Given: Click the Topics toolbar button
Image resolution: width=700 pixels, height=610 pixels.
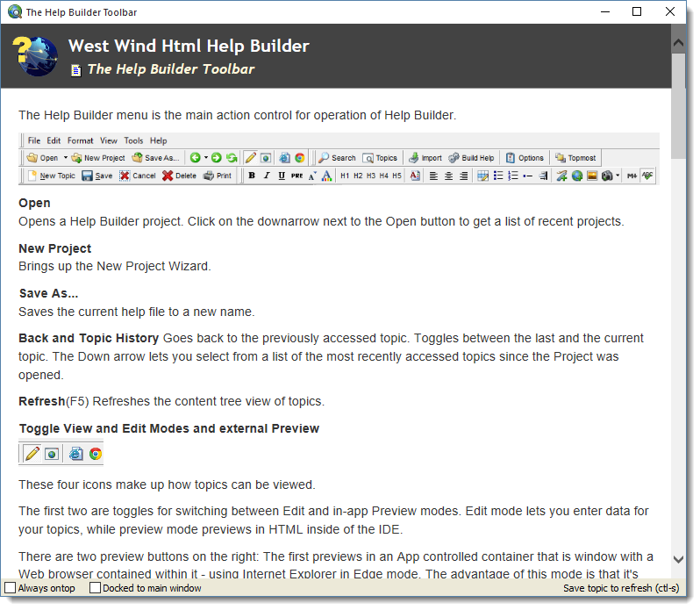Looking at the screenshot, I should [380, 158].
